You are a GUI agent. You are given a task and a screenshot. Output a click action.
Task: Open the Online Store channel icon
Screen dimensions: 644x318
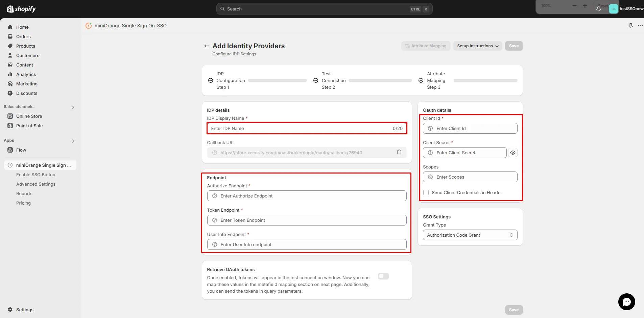click(10, 116)
